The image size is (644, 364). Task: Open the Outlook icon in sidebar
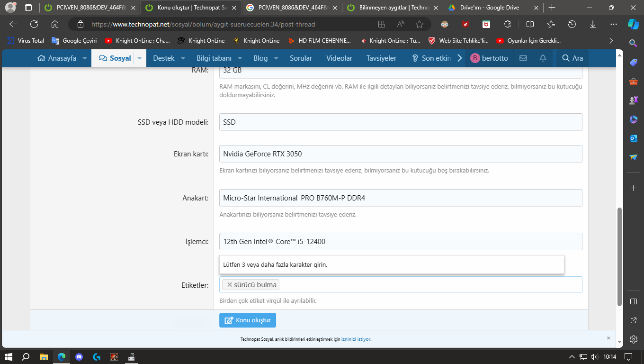(x=633, y=138)
